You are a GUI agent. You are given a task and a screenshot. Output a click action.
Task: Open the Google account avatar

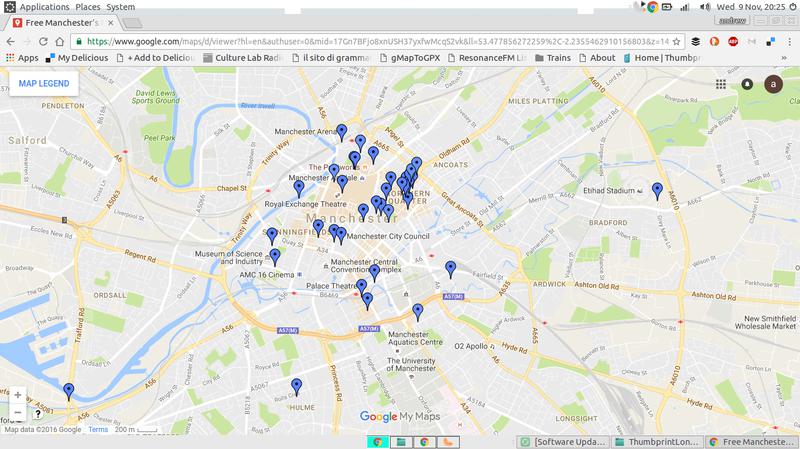coord(773,84)
